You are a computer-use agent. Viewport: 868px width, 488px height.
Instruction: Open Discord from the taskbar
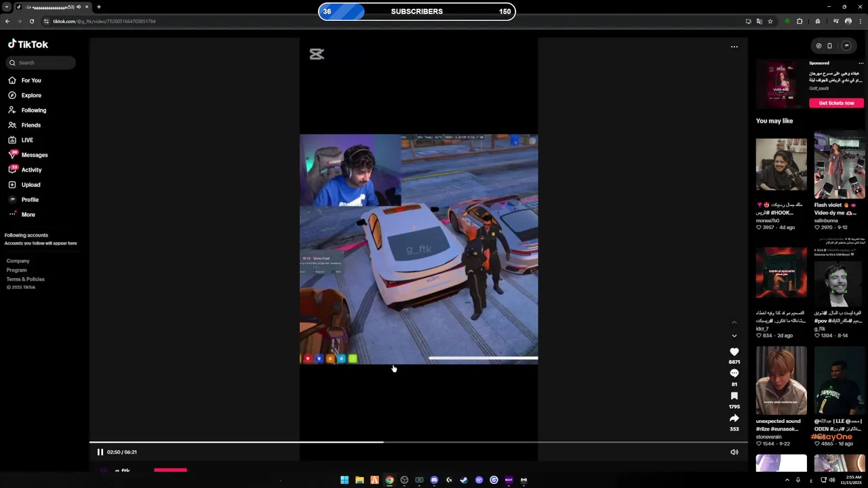tap(434, 480)
